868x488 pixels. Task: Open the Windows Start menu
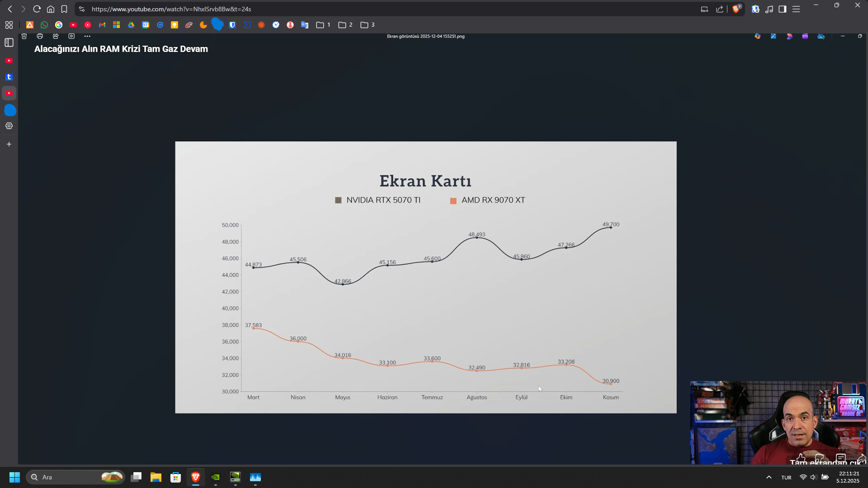14,477
